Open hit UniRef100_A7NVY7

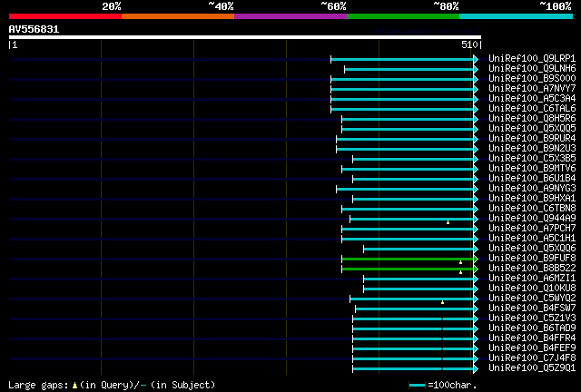[532, 89]
